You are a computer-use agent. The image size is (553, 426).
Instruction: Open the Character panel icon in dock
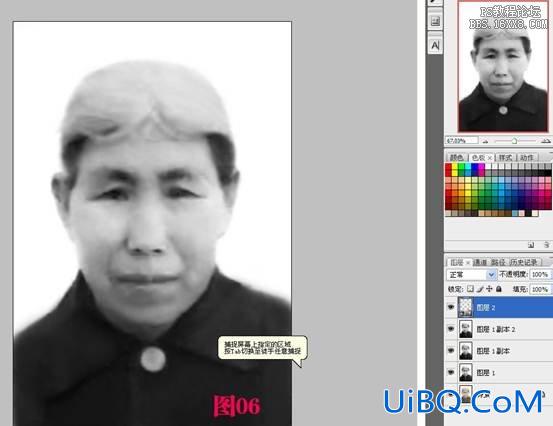[x=435, y=45]
